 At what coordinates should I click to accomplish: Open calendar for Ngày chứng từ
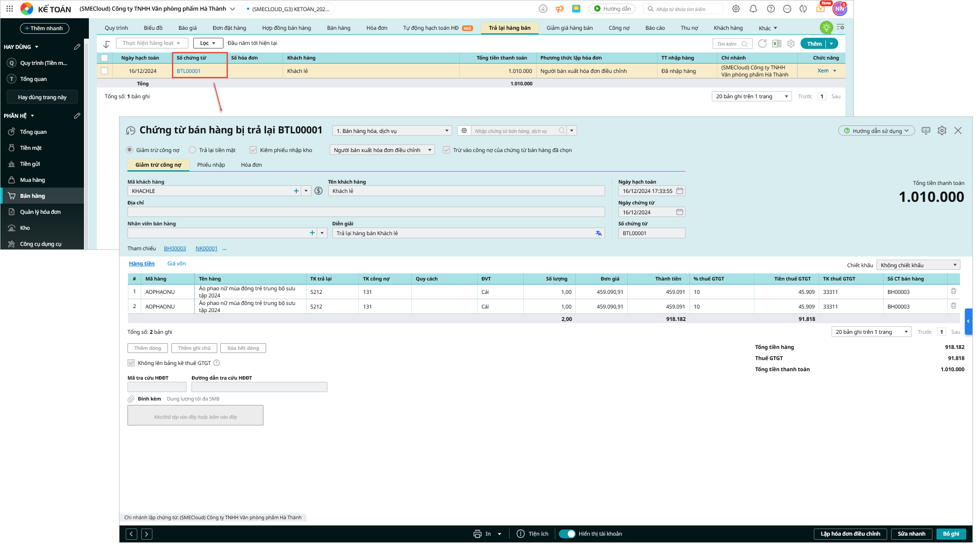pos(680,212)
